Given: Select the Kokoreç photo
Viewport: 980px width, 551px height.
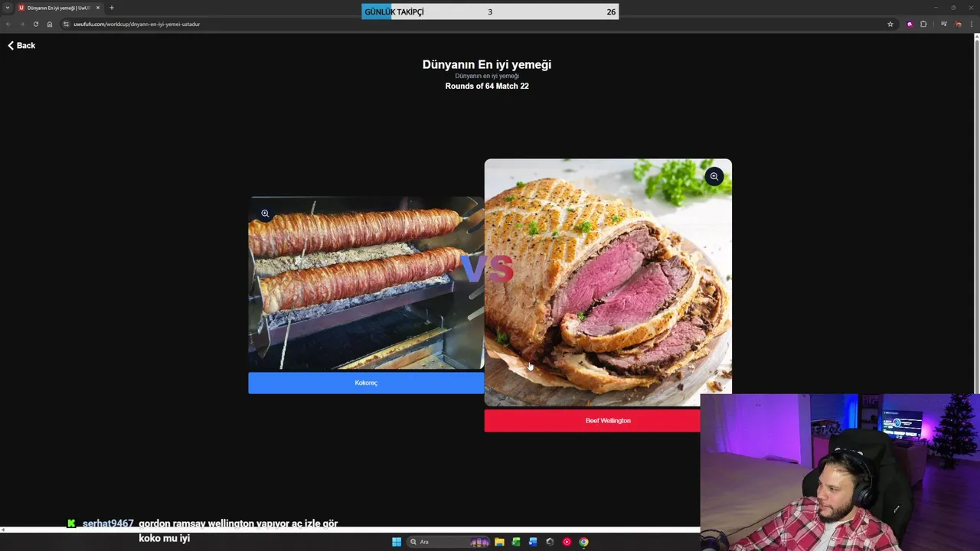Looking at the screenshot, I should tap(366, 283).
